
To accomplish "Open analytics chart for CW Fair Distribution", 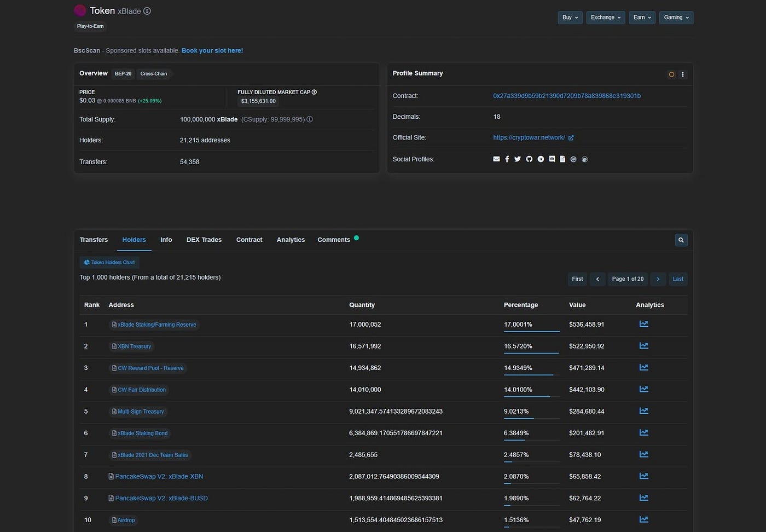I will pyautogui.click(x=644, y=389).
